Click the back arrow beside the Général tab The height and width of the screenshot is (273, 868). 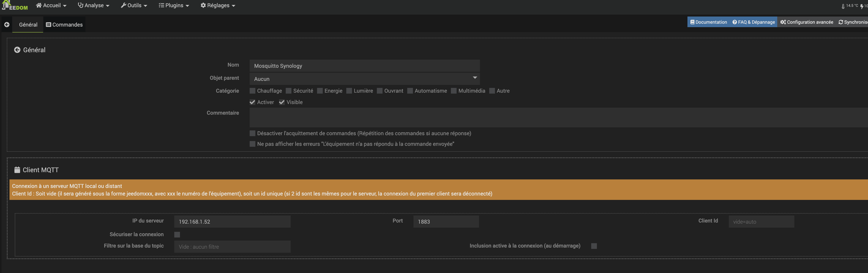(7, 25)
